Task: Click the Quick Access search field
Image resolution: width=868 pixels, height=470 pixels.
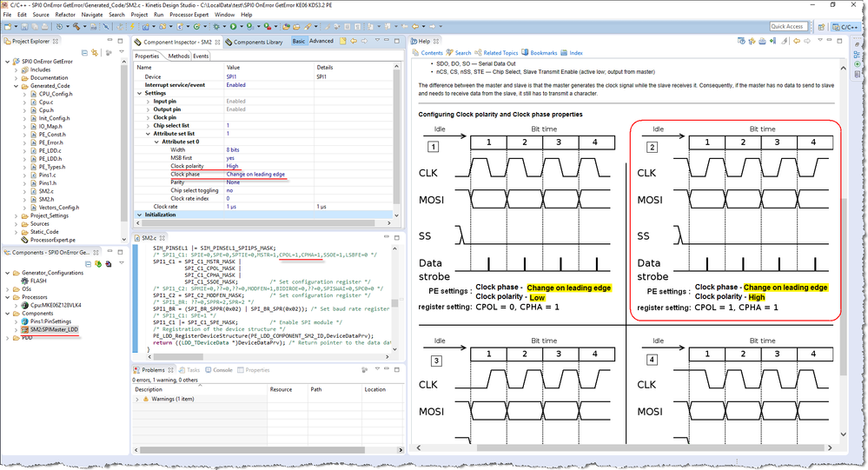Action: (x=787, y=26)
